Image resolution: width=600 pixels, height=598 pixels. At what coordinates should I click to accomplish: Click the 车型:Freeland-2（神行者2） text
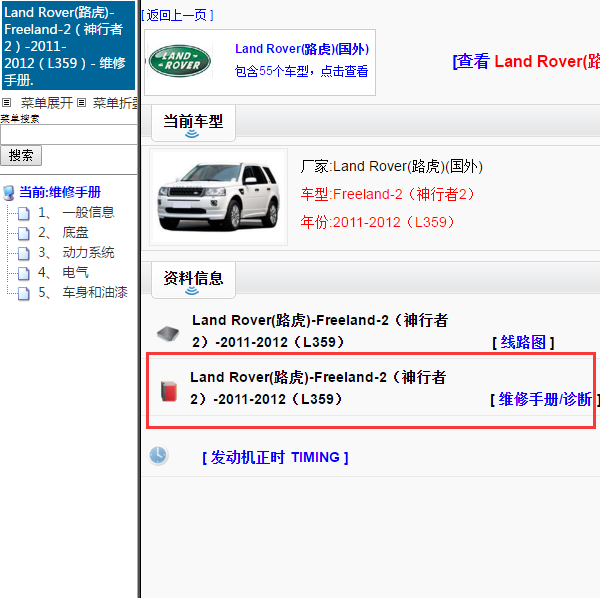[x=387, y=194]
